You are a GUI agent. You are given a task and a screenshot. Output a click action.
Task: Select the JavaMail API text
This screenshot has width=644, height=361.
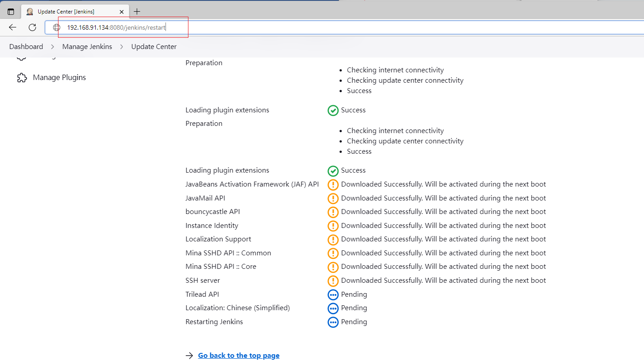coord(205,198)
